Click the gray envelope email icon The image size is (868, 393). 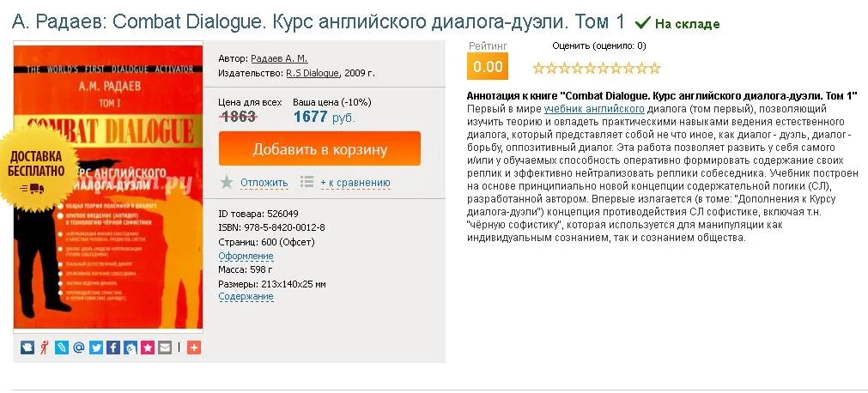[x=165, y=348]
